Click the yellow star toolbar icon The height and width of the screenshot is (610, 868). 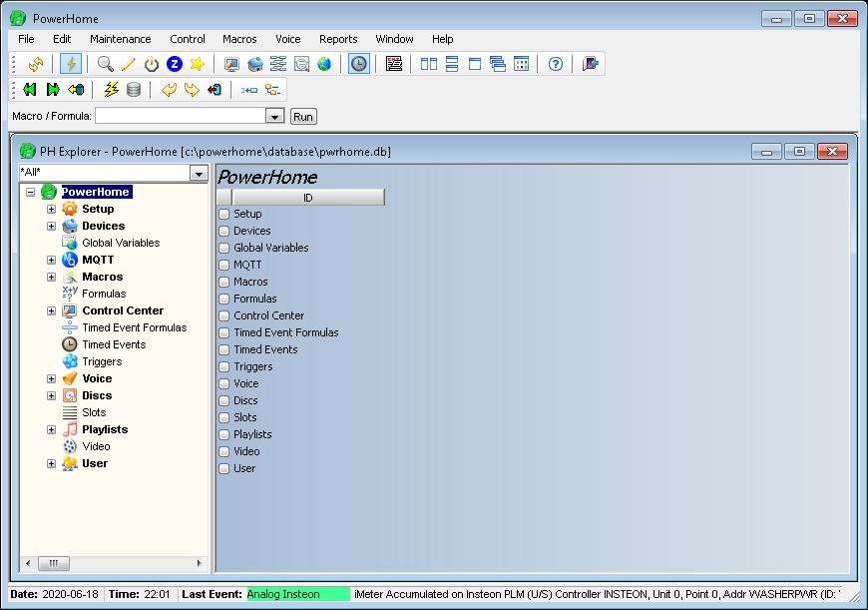pos(198,64)
